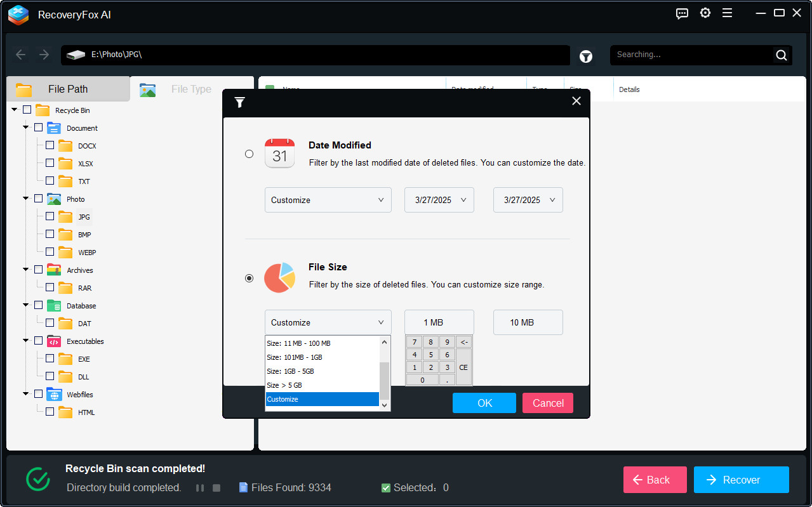Click the Document category icon
Image resolution: width=812 pixels, height=507 pixels.
pos(54,128)
